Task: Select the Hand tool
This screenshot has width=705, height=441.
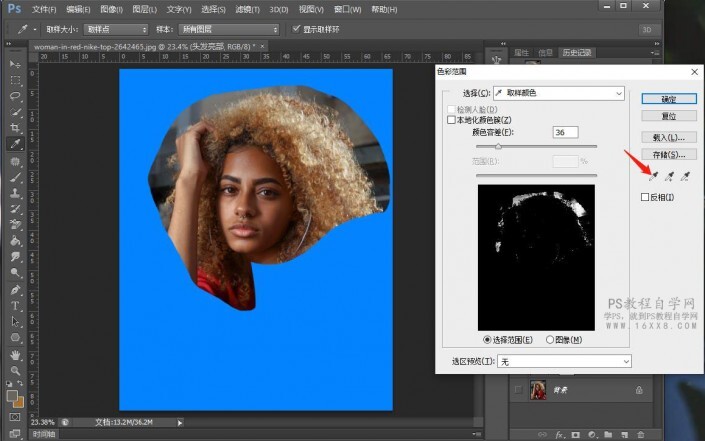Action: point(16,353)
